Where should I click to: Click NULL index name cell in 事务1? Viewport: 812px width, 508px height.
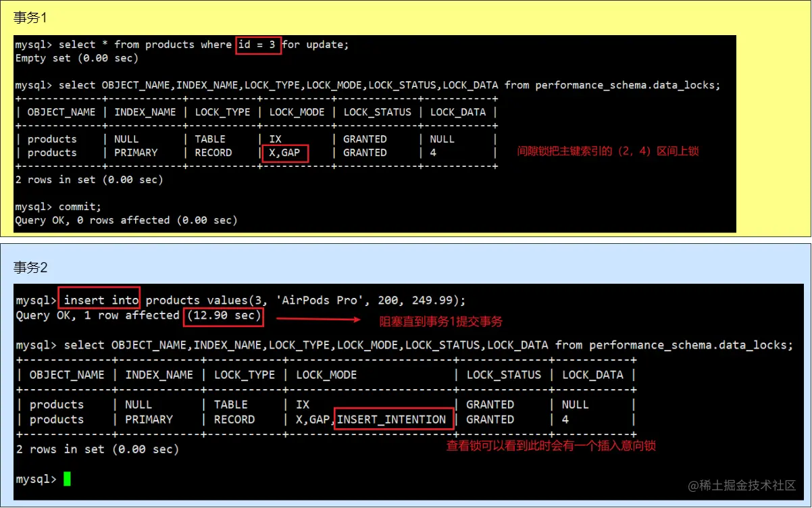126,139
